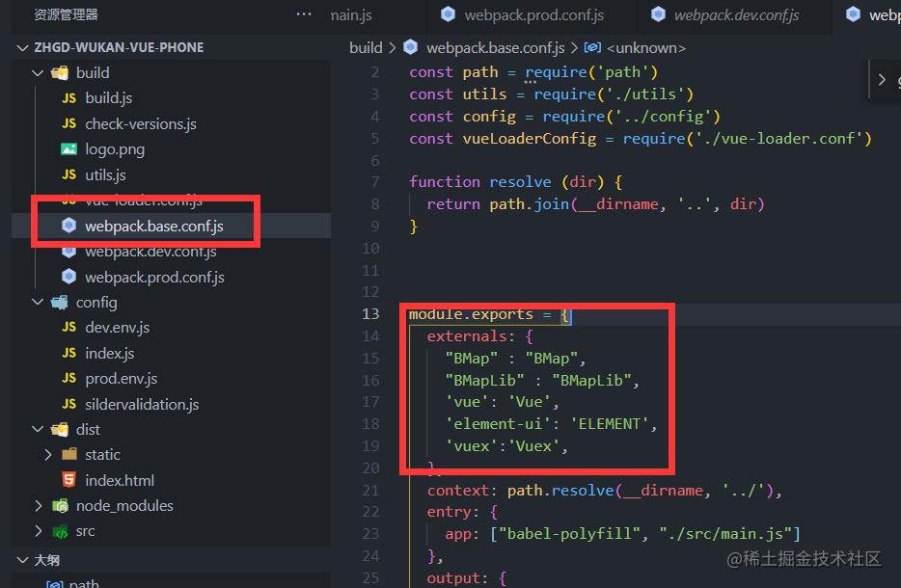Click the webpack icon beside webpack.base.conf.js in tree
The height and width of the screenshot is (588, 901).
[x=68, y=226]
